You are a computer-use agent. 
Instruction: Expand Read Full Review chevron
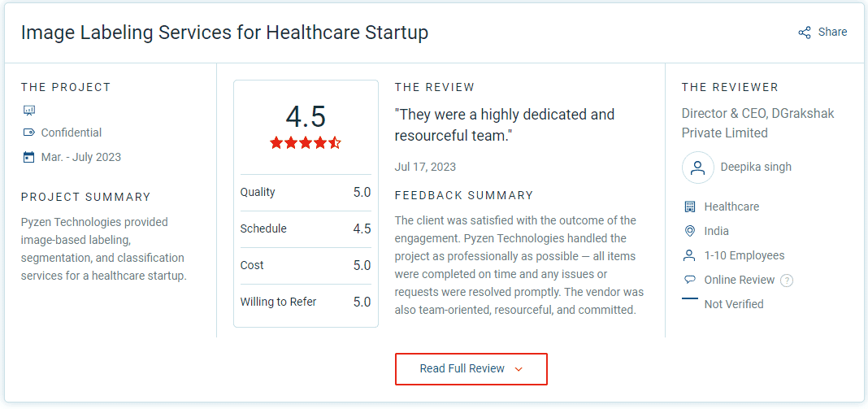coord(519,369)
